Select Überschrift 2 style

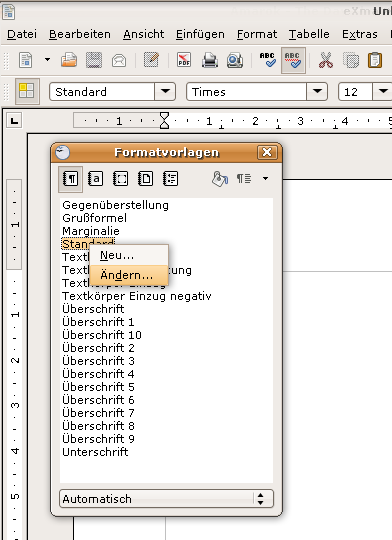coord(98,348)
